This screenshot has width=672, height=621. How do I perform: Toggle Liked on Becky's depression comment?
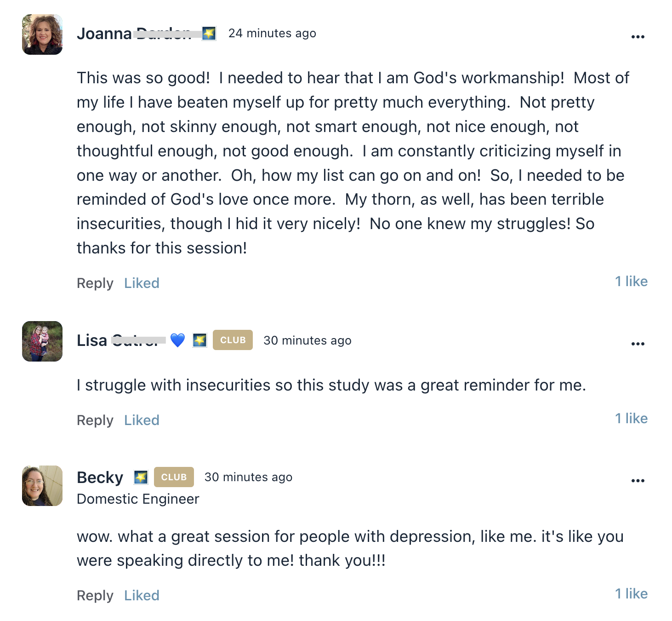pos(142,595)
